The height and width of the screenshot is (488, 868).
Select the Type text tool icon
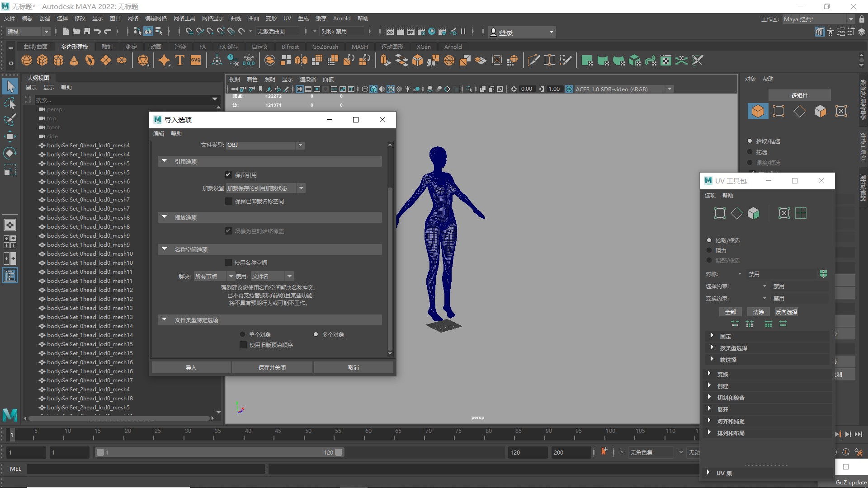(x=180, y=60)
